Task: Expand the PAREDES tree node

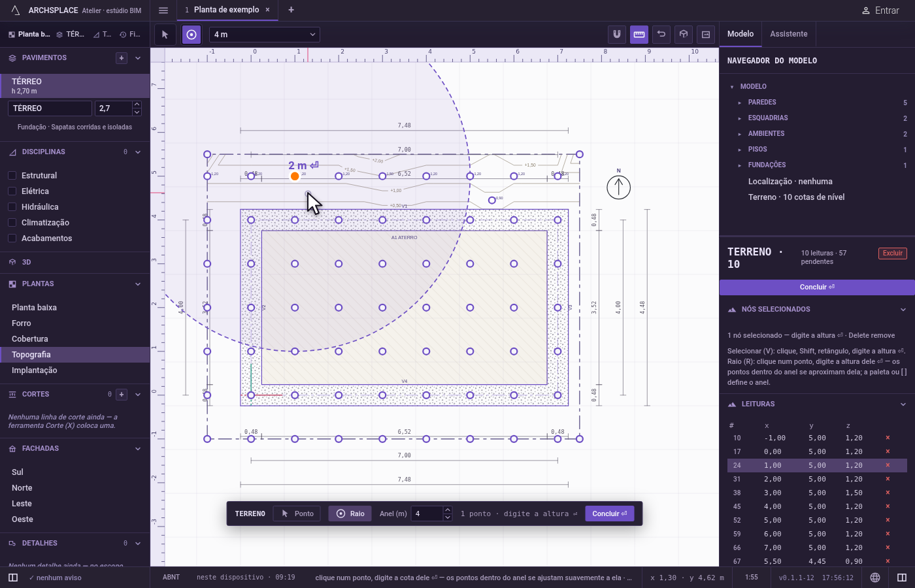Action: pyautogui.click(x=740, y=103)
